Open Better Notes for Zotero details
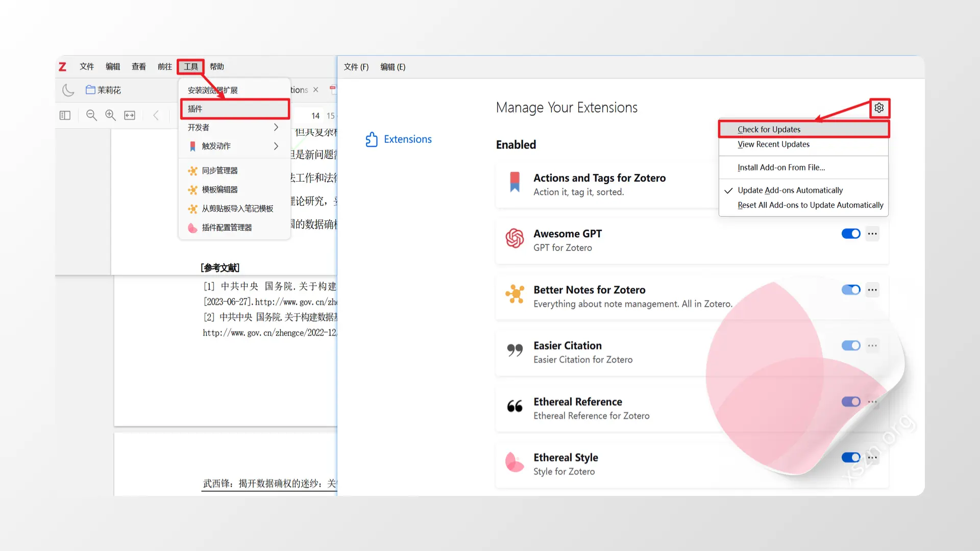The width and height of the screenshot is (980, 551). pyautogui.click(x=692, y=296)
